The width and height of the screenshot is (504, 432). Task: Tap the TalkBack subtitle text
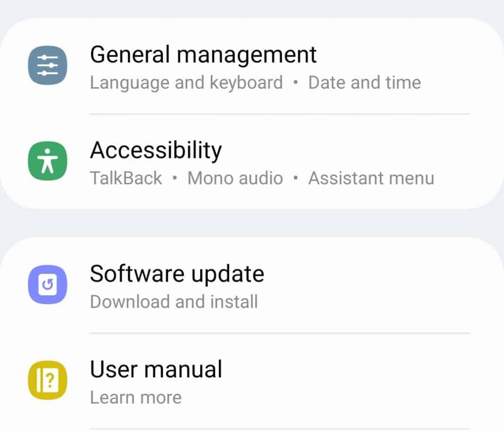click(126, 178)
